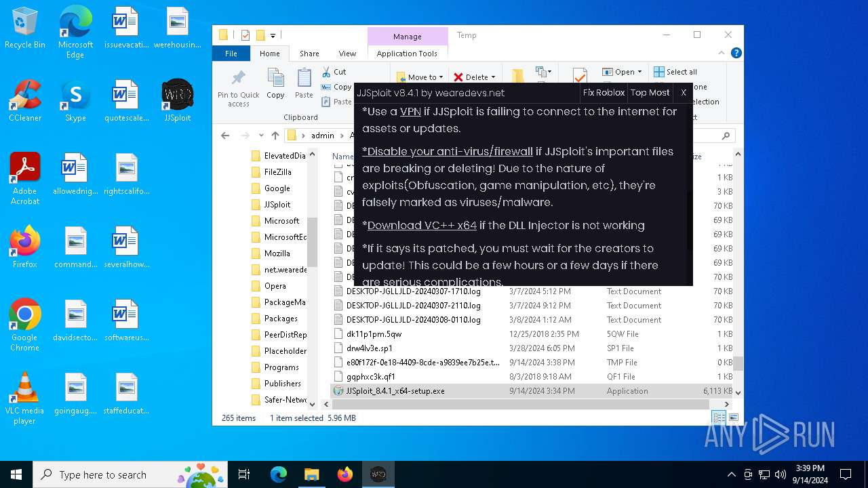Switch to the View ribbon tab
Image resolution: width=868 pixels, height=488 pixels.
pos(347,54)
